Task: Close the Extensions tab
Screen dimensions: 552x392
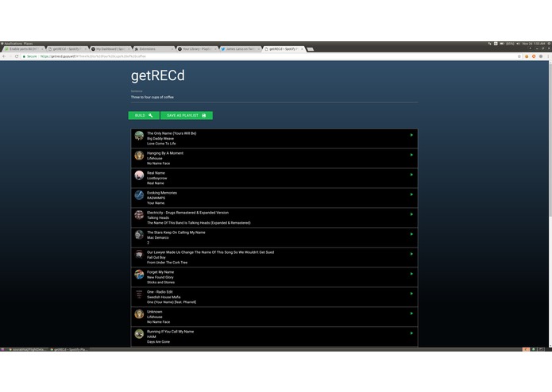Action: (x=172, y=49)
